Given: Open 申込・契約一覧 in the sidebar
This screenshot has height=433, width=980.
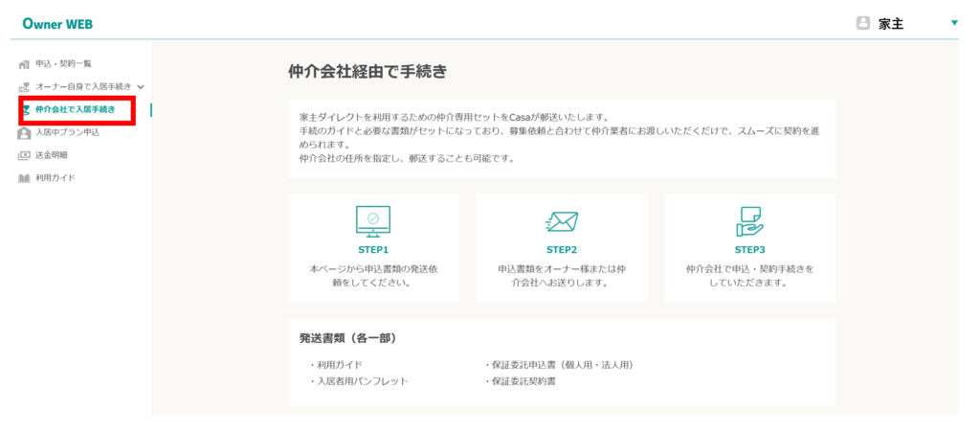Looking at the screenshot, I should click(63, 64).
